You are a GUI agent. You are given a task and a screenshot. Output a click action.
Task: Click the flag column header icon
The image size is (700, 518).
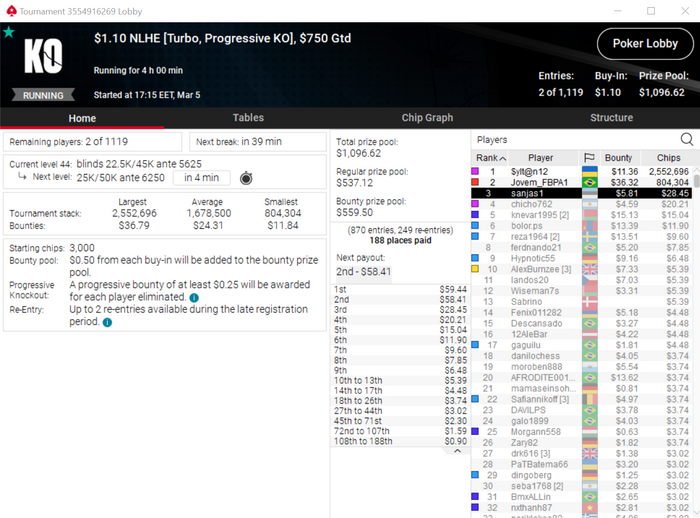click(589, 158)
